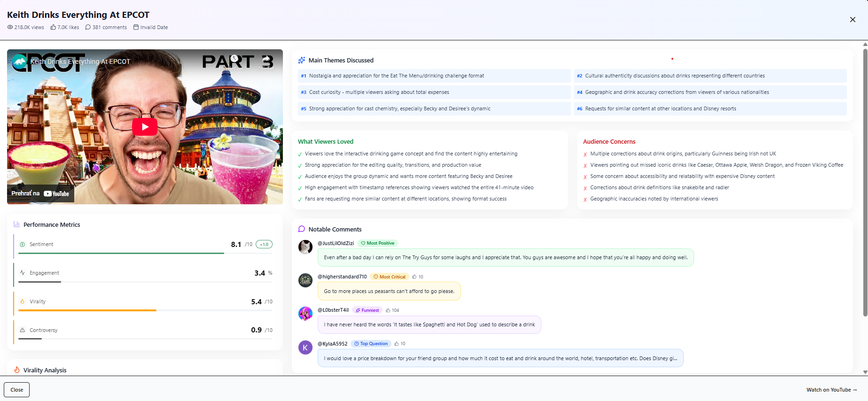Click @KylaA5952's purple K avatar
Viewport: 868px width, 401px height.
tap(305, 347)
